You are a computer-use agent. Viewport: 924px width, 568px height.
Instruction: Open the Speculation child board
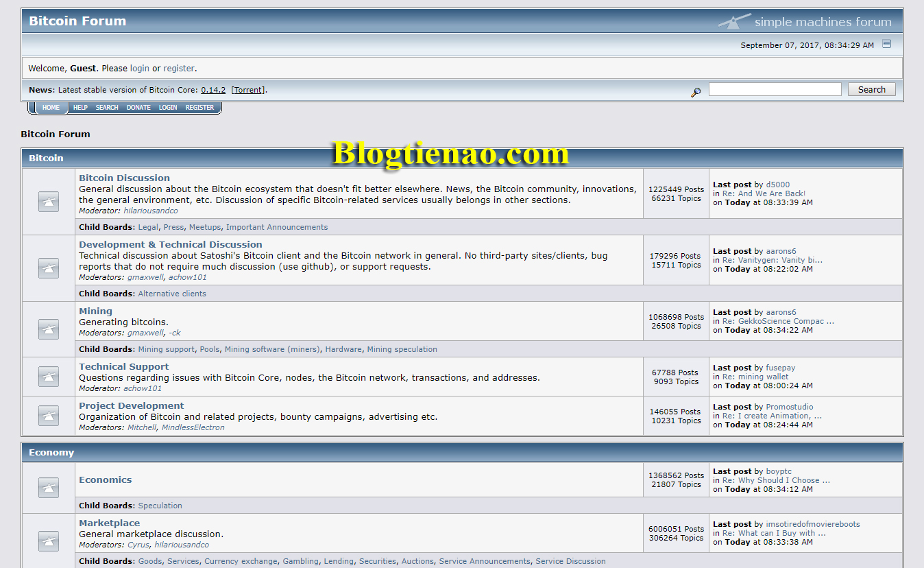[160, 506]
